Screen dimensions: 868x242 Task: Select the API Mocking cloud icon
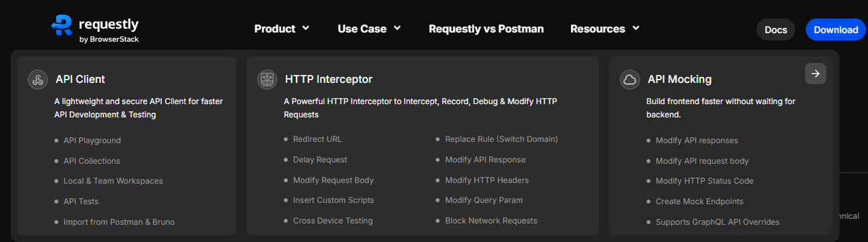coord(630,80)
